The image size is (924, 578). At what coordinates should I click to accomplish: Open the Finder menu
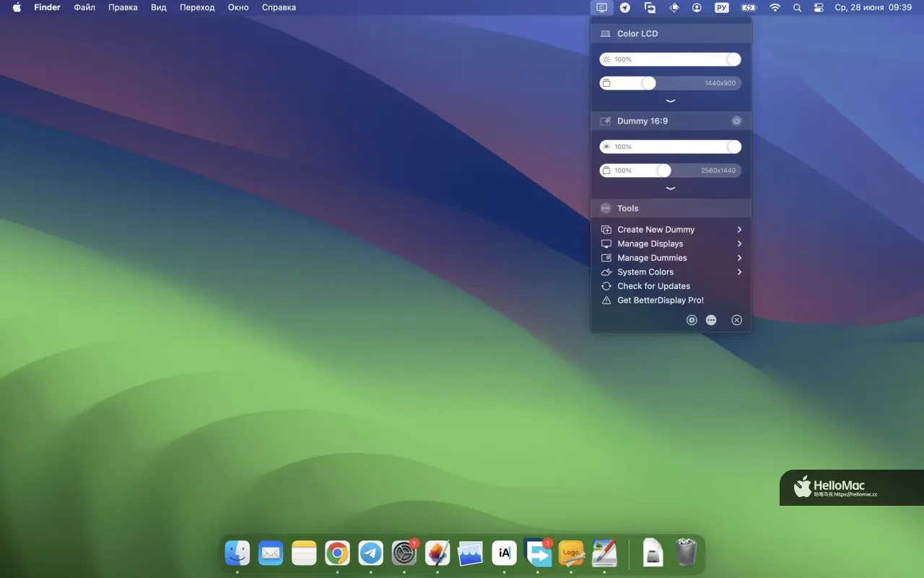click(48, 8)
